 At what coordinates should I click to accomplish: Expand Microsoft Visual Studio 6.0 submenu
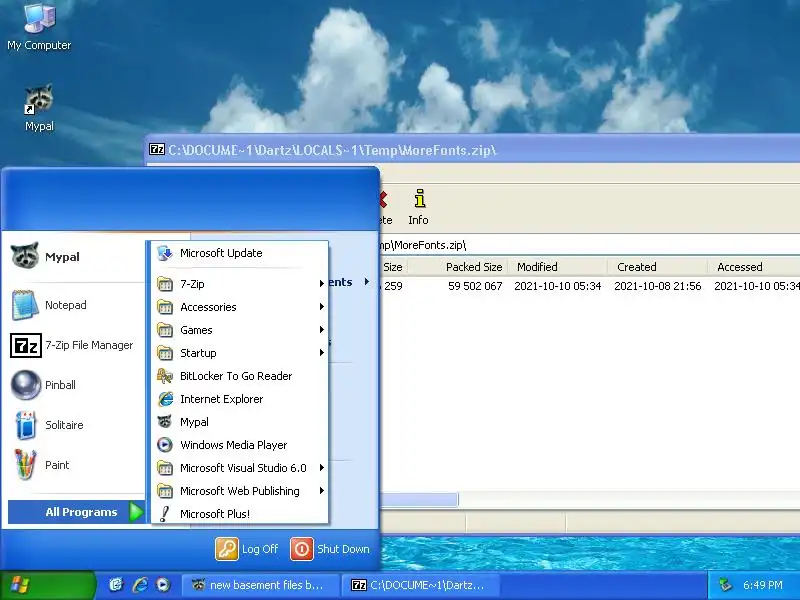pyautogui.click(x=240, y=468)
